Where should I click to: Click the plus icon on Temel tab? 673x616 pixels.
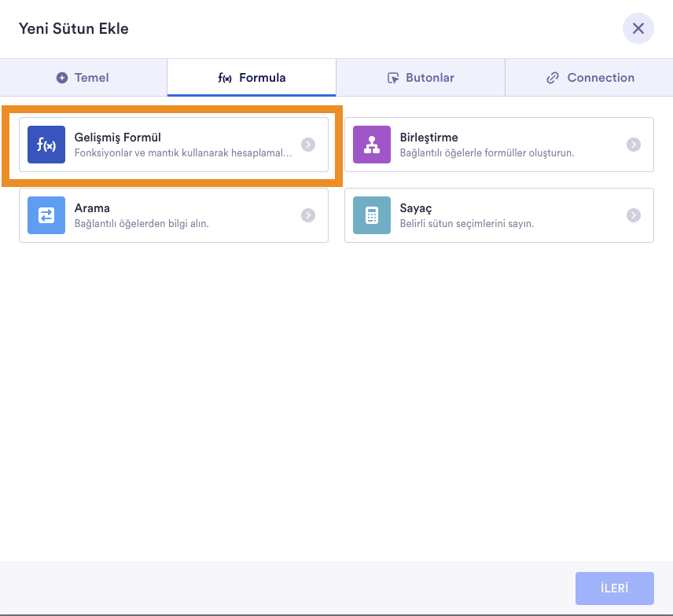click(x=62, y=78)
